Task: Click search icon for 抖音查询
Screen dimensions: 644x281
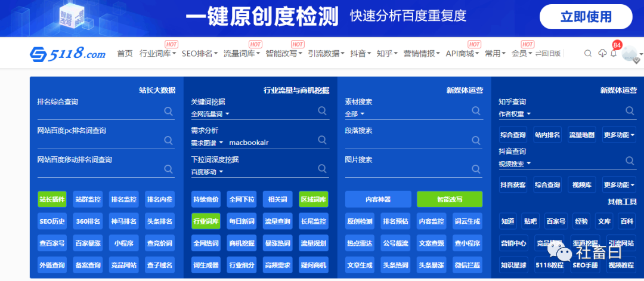Action: point(630,160)
